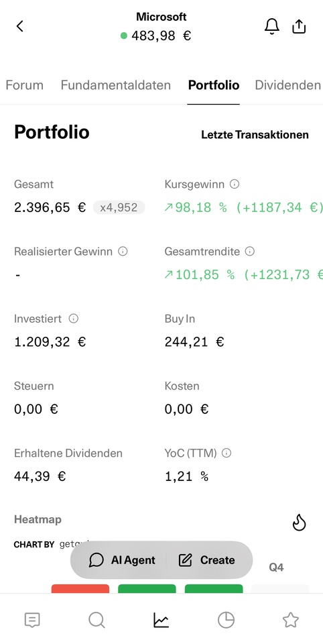Open Letzte Transaktionen link
Viewport: 323px width, 644px height.
(x=255, y=135)
